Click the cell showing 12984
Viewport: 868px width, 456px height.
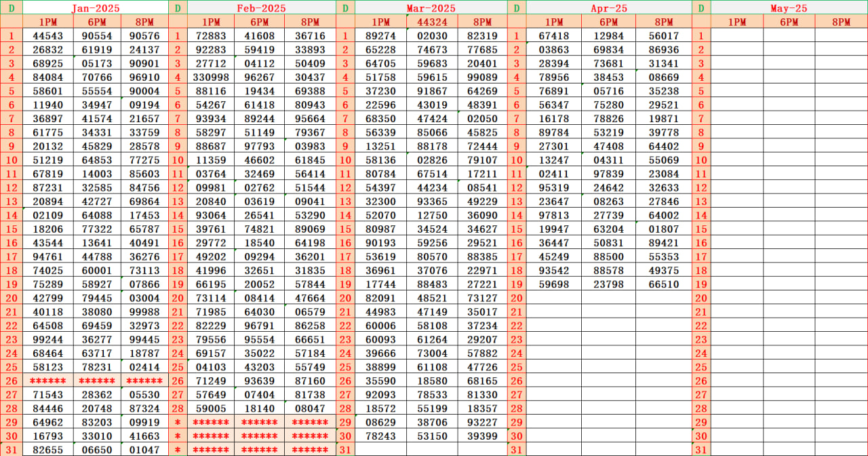[608, 35]
